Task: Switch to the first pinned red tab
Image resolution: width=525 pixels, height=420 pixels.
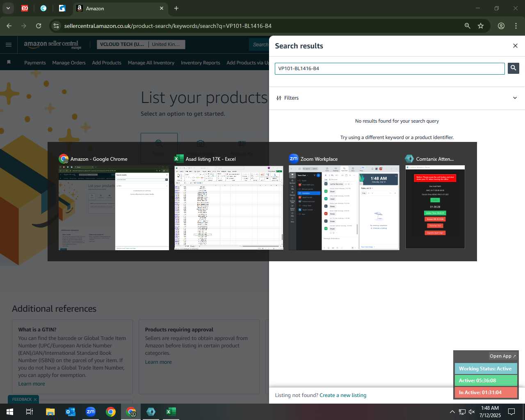Action: pyautogui.click(x=25, y=8)
